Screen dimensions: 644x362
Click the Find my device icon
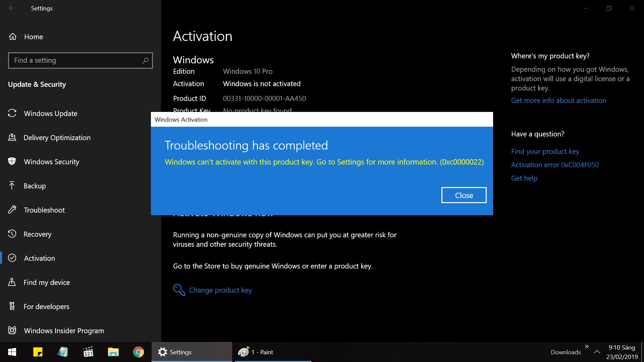(12, 282)
